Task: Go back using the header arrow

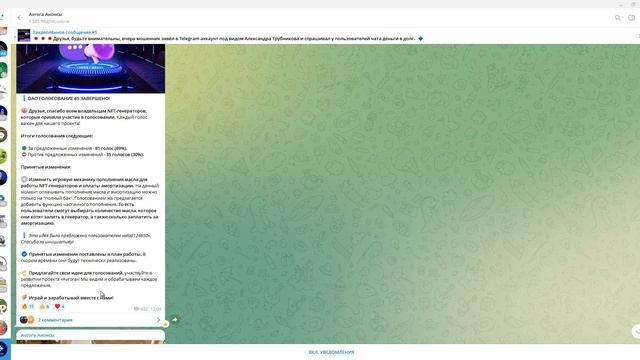Action: [x=20, y=18]
